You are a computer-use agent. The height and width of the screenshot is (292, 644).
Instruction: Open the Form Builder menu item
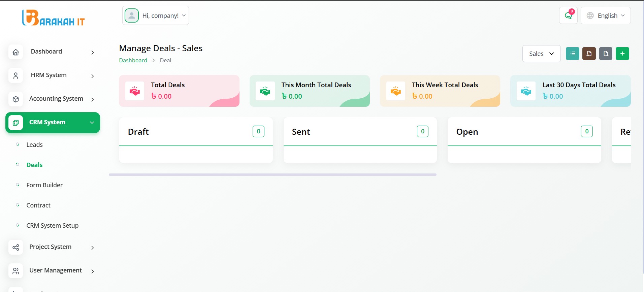tap(44, 185)
